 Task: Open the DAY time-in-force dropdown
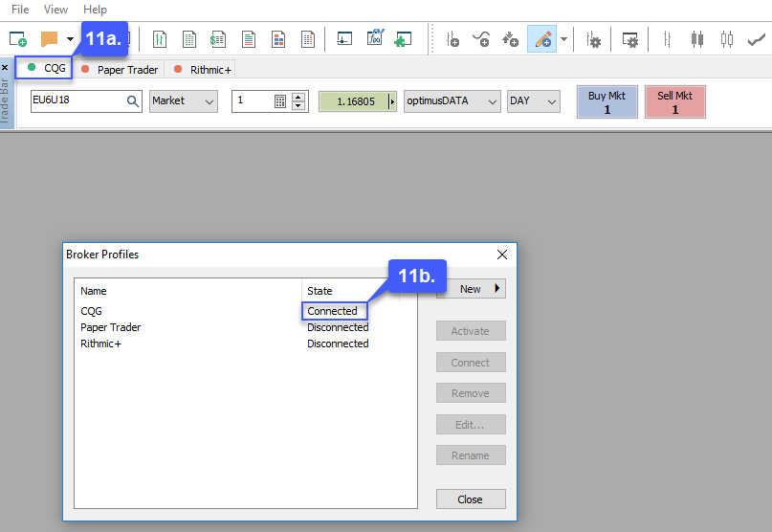[534, 101]
